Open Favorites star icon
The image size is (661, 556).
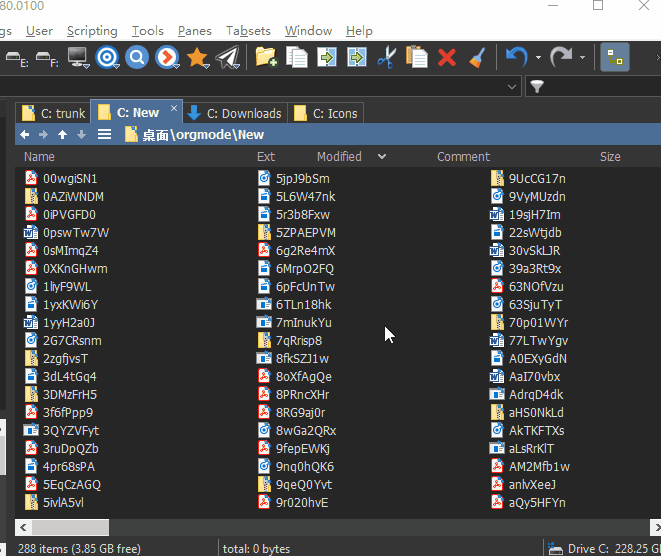(x=197, y=57)
